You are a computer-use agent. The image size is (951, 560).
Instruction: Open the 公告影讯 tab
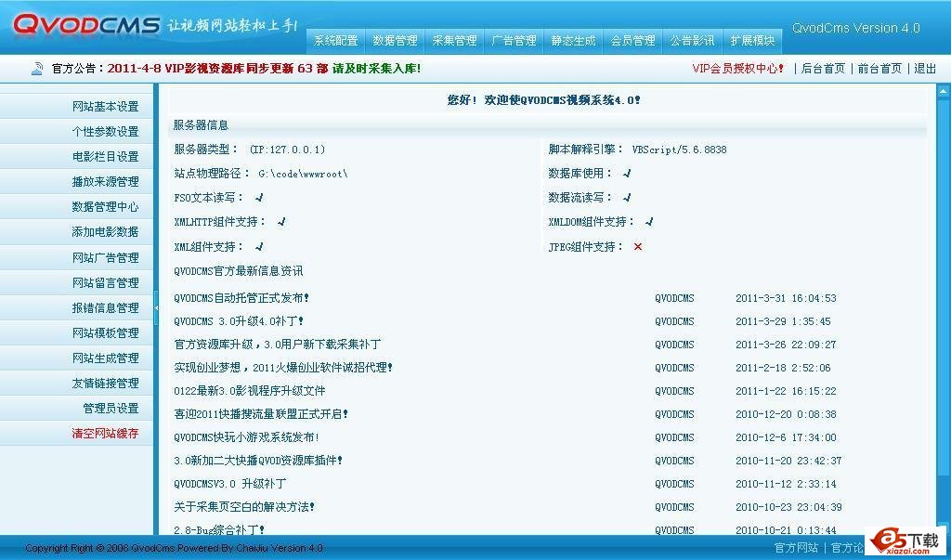coord(692,41)
